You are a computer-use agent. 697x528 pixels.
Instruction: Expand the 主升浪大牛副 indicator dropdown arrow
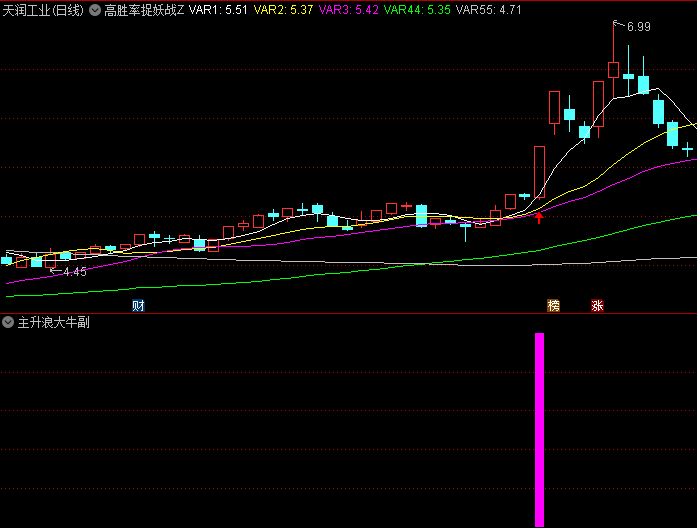tap(8, 322)
